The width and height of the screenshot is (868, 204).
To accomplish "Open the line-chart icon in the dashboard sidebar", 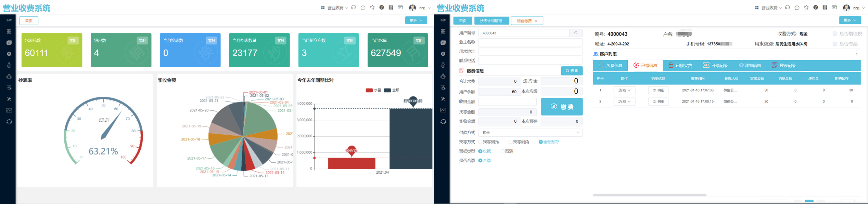I will click(x=9, y=110).
